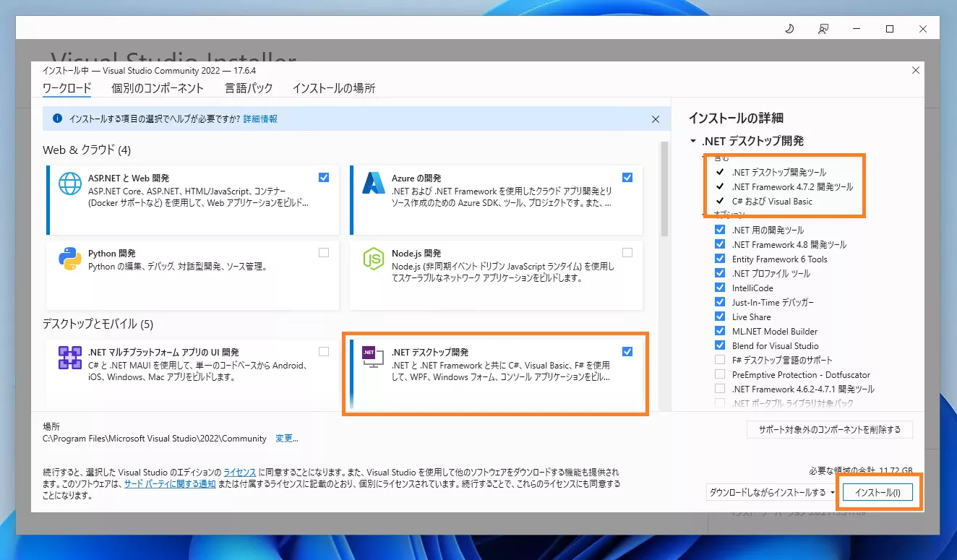Image resolution: width=957 pixels, height=560 pixels.
Task: Click the .NET desktop development icon
Action: [x=374, y=358]
